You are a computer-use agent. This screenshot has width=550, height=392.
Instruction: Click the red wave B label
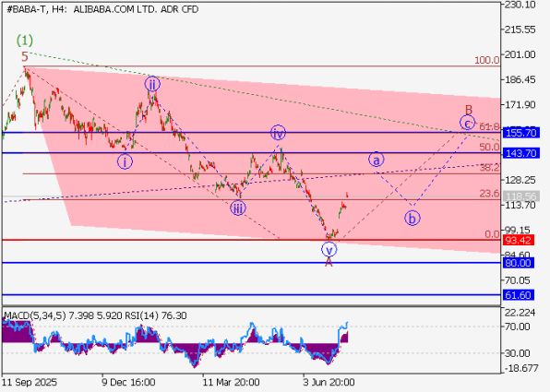click(469, 110)
